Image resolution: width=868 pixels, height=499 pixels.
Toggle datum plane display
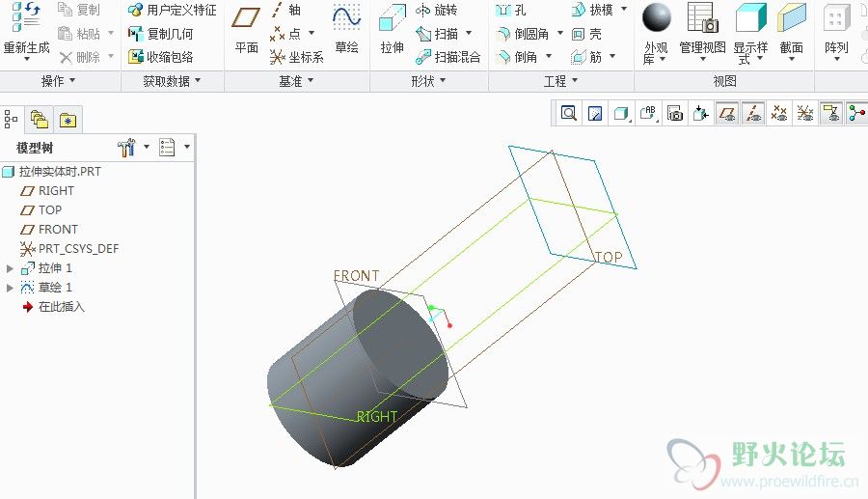[x=727, y=114]
